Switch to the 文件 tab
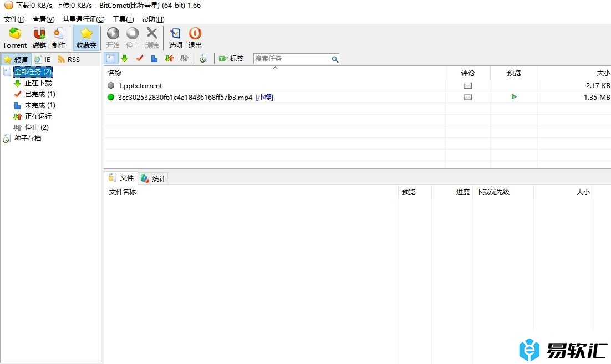This screenshot has height=364, width=611. 121,178
